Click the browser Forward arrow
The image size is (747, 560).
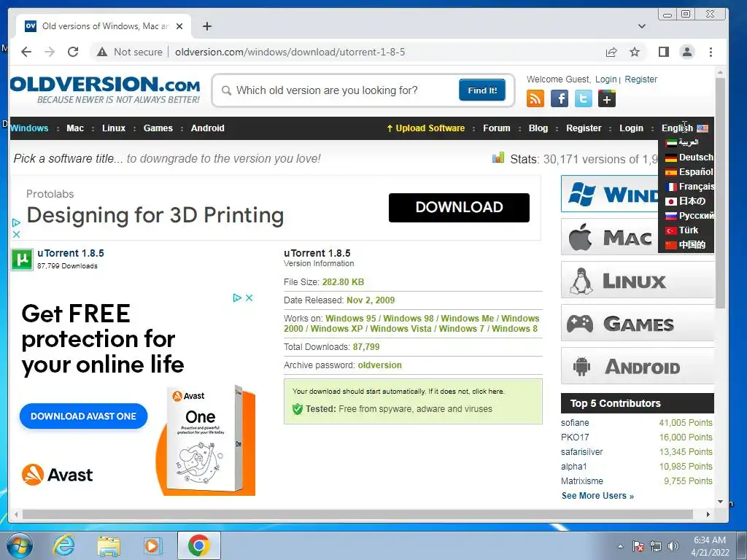coord(50,52)
